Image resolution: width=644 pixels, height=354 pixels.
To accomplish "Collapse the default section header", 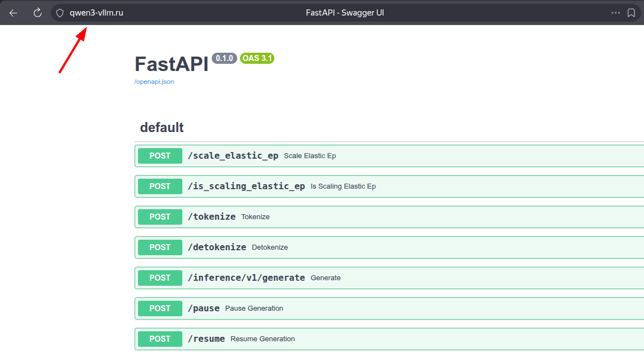I will tap(162, 127).
